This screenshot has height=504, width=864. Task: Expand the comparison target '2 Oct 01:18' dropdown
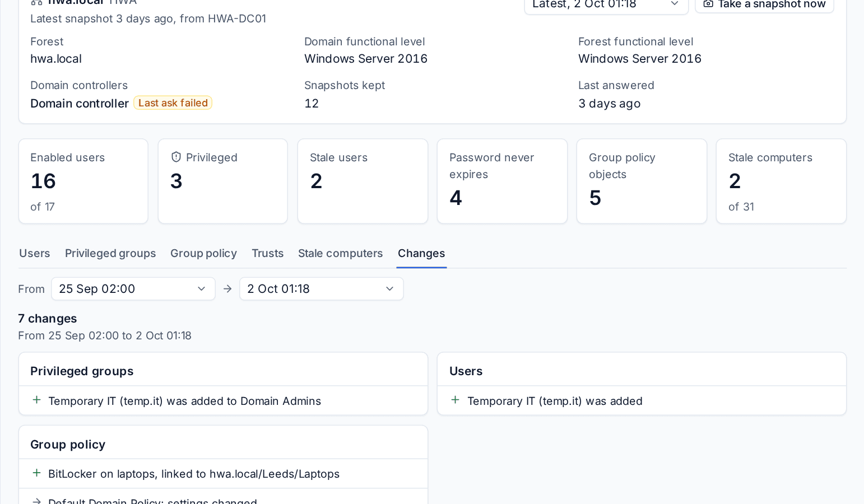coord(322,289)
